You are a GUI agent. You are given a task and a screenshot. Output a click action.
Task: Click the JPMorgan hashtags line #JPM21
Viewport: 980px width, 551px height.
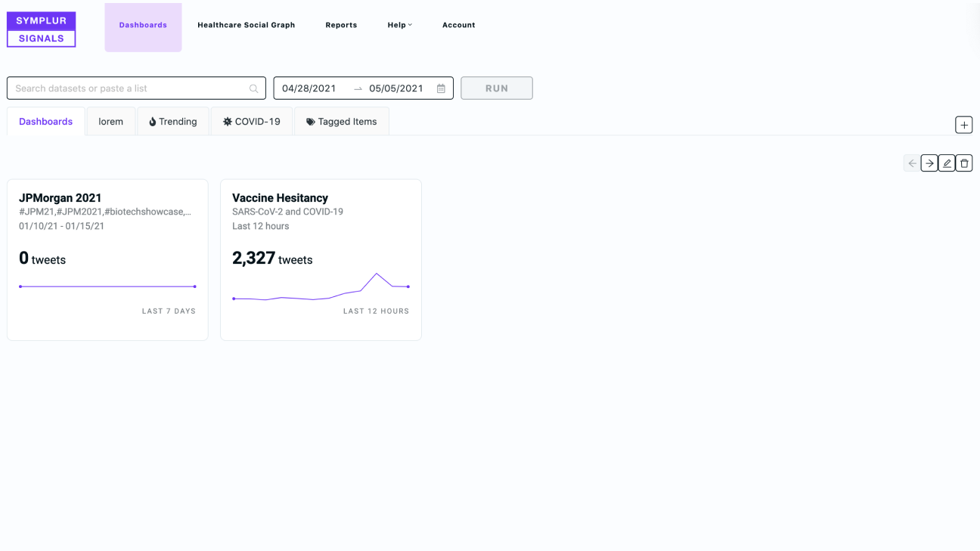point(105,212)
